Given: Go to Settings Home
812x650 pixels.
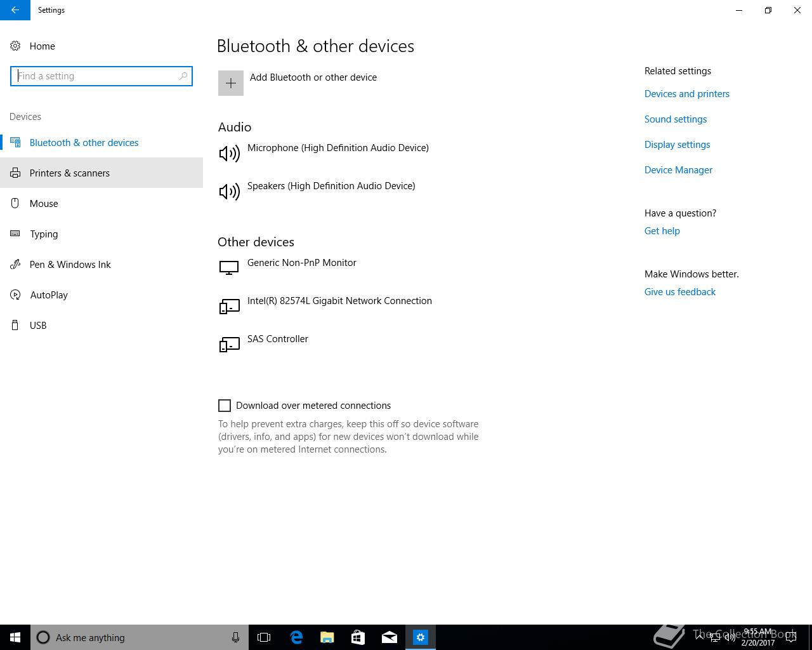Looking at the screenshot, I should (101, 46).
